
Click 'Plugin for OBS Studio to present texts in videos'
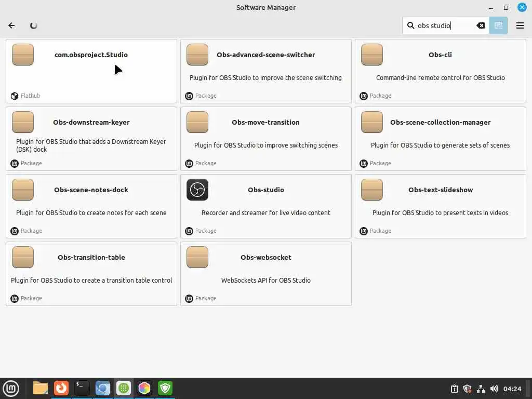[x=440, y=212]
